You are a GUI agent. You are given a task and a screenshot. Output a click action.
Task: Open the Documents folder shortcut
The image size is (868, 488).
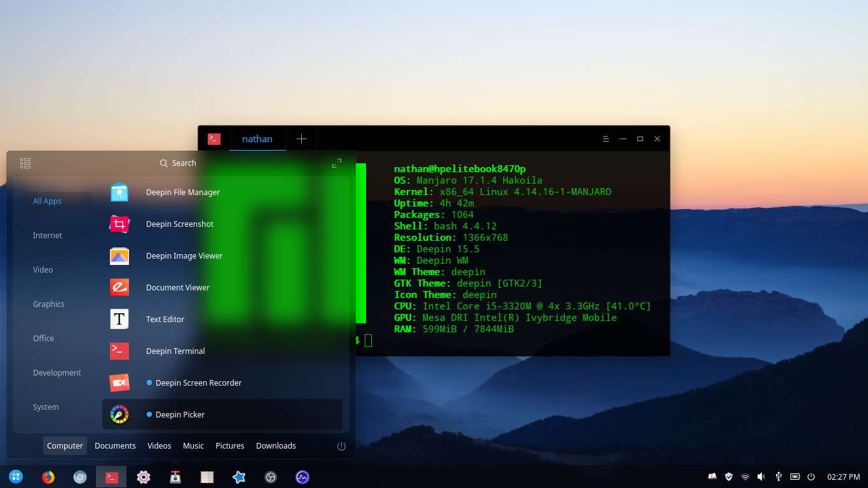pyautogui.click(x=115, y=446)
